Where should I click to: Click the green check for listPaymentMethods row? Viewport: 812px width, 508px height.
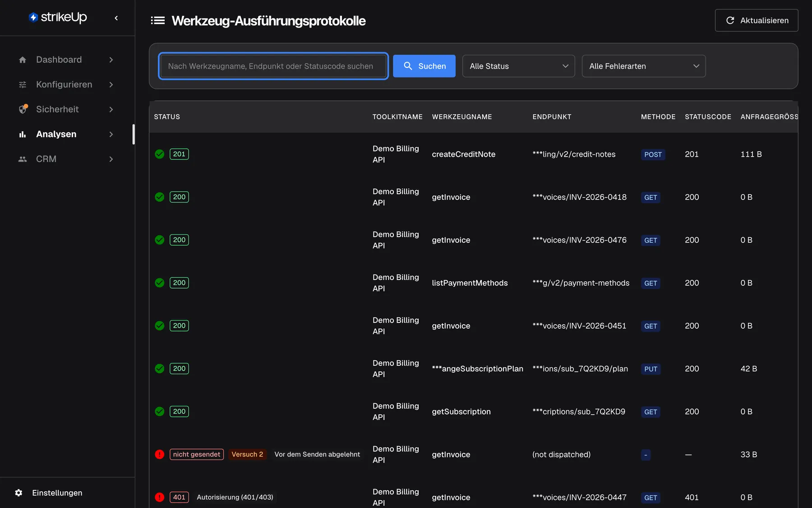pyautogui.click(x=160, y=283)
